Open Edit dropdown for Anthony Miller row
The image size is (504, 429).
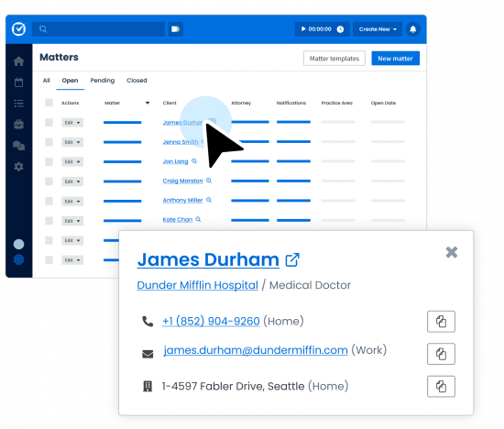(x=72, y=202)
